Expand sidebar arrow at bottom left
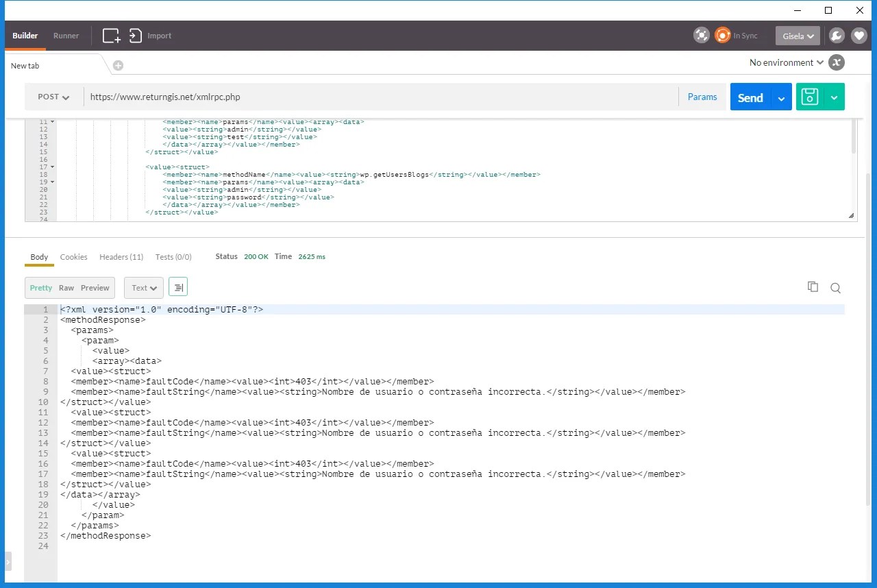Viewport: 877px width, 588px height. tap(8, 561)
